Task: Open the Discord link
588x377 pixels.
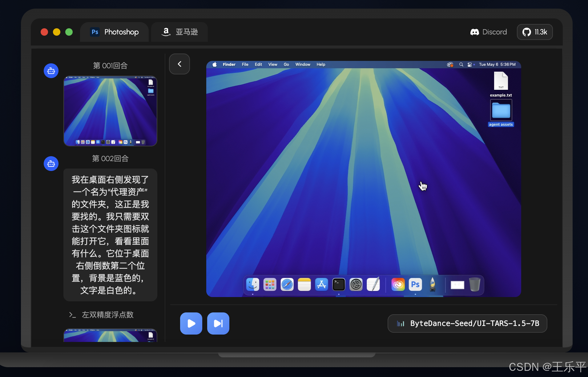Action: click(488, 32)
